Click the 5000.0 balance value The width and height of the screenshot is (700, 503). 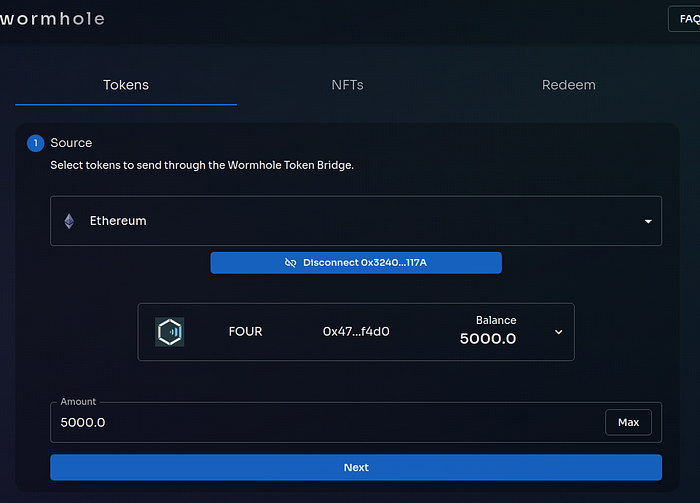coord(487,339)
